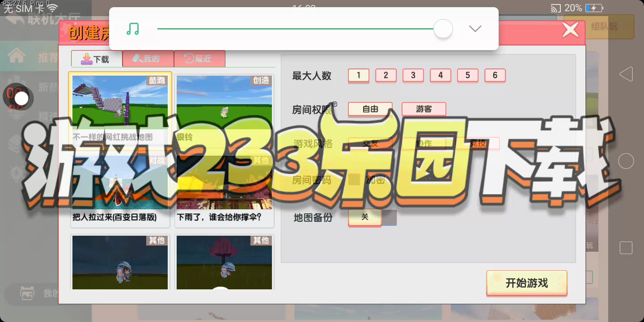Choose 游客 room permission
The image size is (644, 322).
[x=424, y=109]
